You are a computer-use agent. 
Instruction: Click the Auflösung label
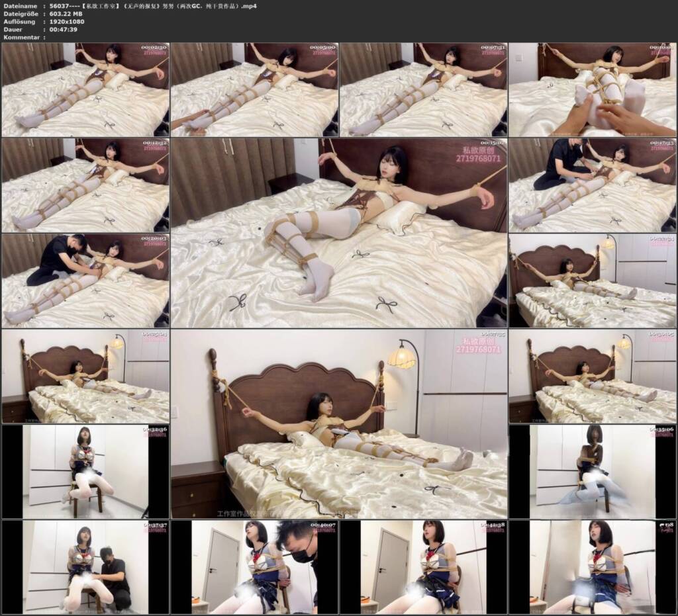click(x=19, y=22)
